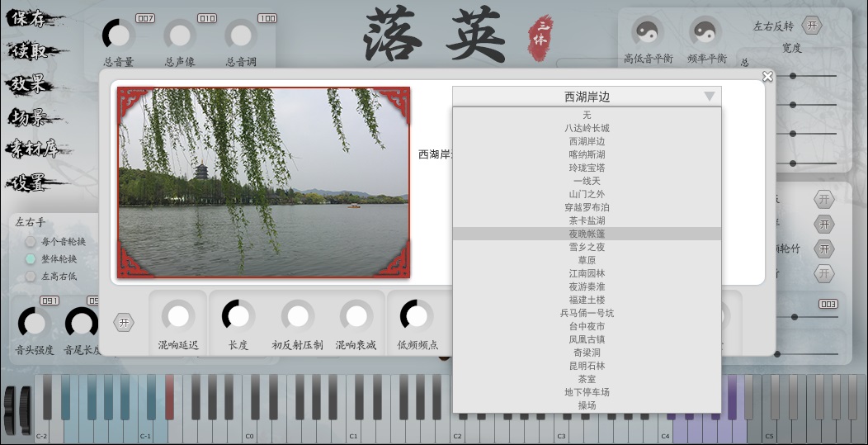Image resolution: width=868 pixels, height=445 pixels.
Task: Turn the 总音量 master volume knob
Action: [x=119, y=36]
